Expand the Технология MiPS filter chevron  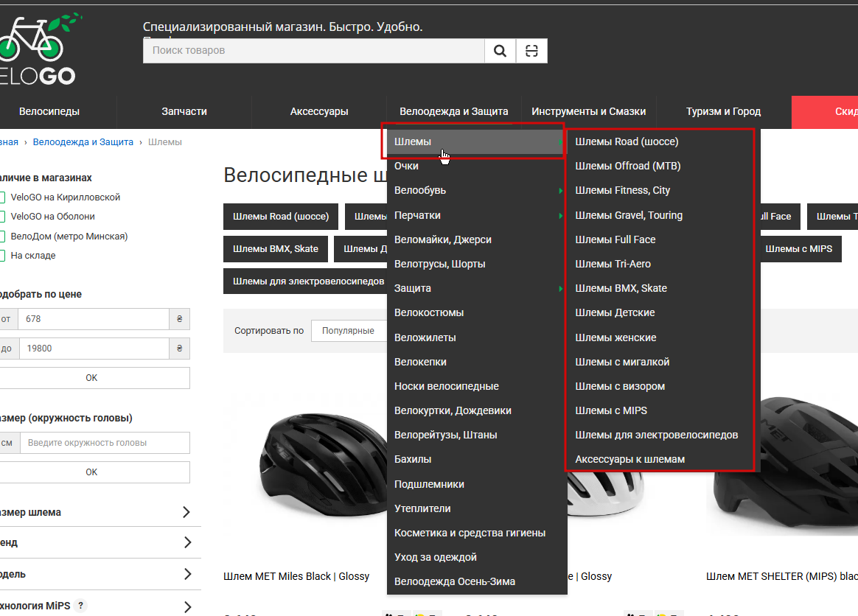[187, 606]
